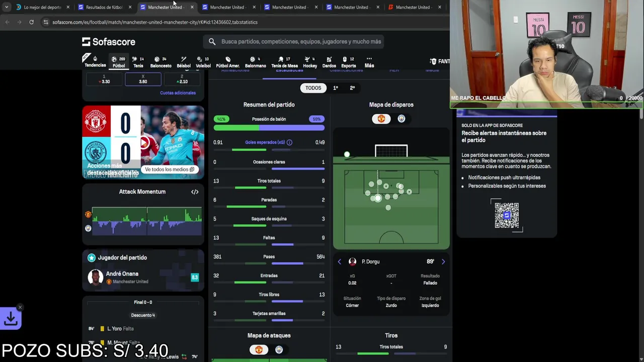Select TODOS period filter
The image size is (644, 362).
coord(313,88)
